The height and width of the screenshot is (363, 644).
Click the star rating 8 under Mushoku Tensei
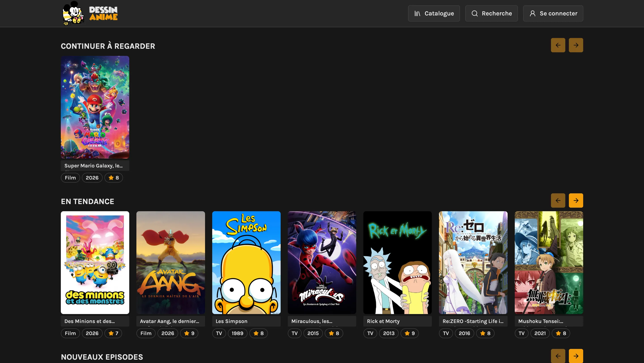click(561, 333)
